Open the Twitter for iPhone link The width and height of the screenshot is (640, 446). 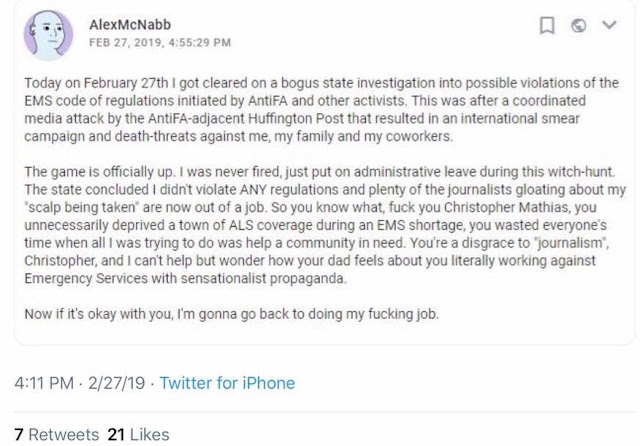pos(227,383)
